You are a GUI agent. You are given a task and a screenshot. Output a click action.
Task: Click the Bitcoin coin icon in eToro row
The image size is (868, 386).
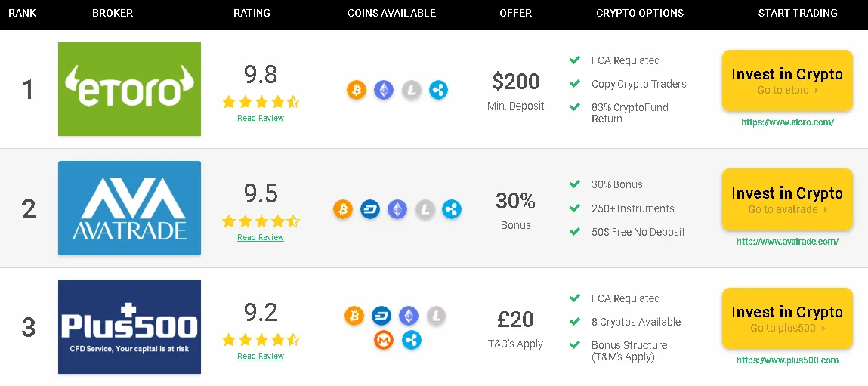[x=357, y=90]
